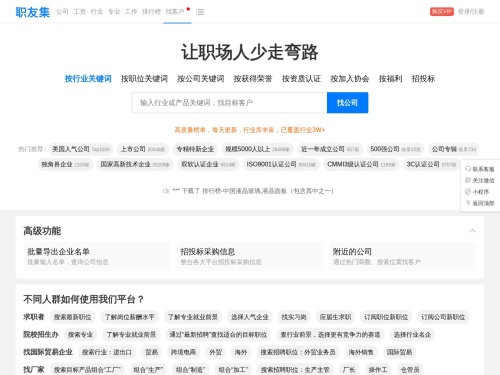Click the 国际贸易 tag
Screen dimensions: 500x375
[399, 352]
